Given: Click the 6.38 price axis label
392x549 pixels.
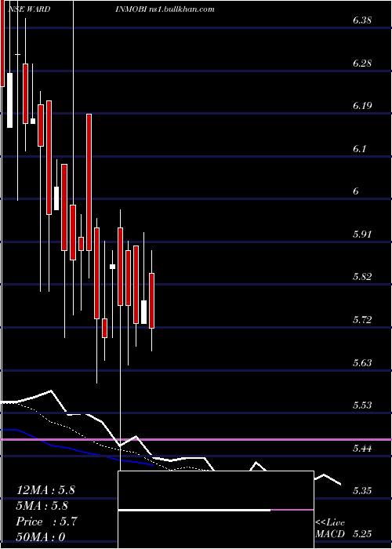Looking at the screenshot, I should 362,20.
